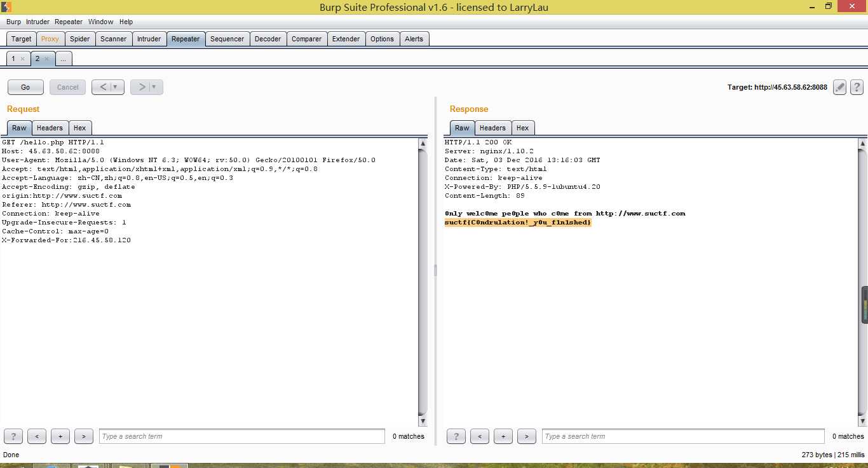Open the Help menu
The height and width of the screenshot is (468, 868).
[x=126, y=22]
